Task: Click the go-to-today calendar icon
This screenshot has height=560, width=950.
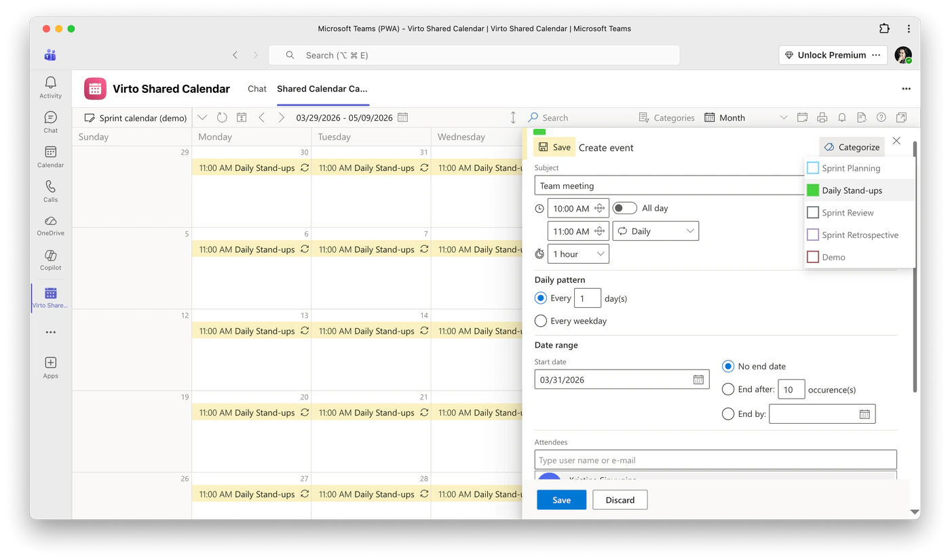Action: point(242,117)
